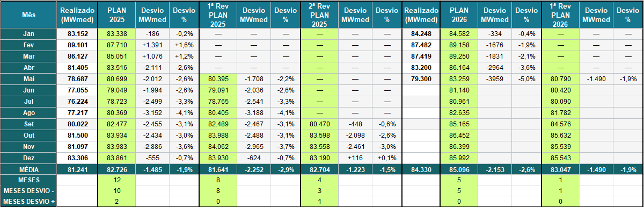This screenshot has width=644, height=207.
Task: Select the 2ª Rev PLAN 2025 header
Action: pos(320,14)
